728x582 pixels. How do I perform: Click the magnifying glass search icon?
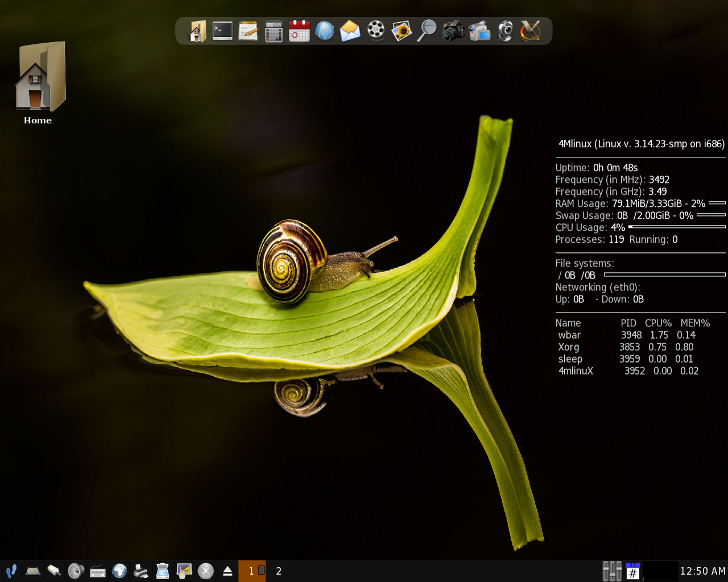[427, 31]
